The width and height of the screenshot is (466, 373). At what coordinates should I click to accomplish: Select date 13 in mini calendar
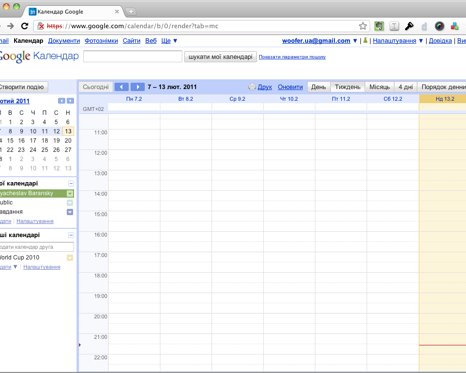click(68, 131)
